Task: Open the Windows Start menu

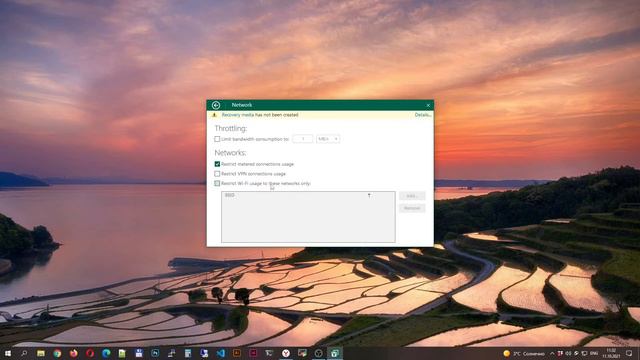Action: (x=7, y=353)
